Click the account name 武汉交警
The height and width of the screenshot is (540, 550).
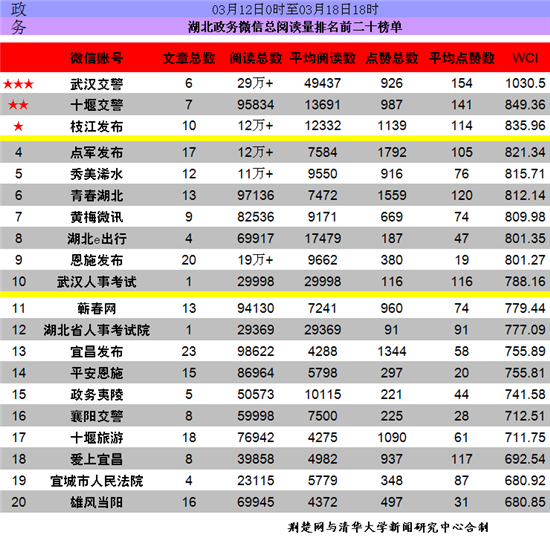[96, 84]
